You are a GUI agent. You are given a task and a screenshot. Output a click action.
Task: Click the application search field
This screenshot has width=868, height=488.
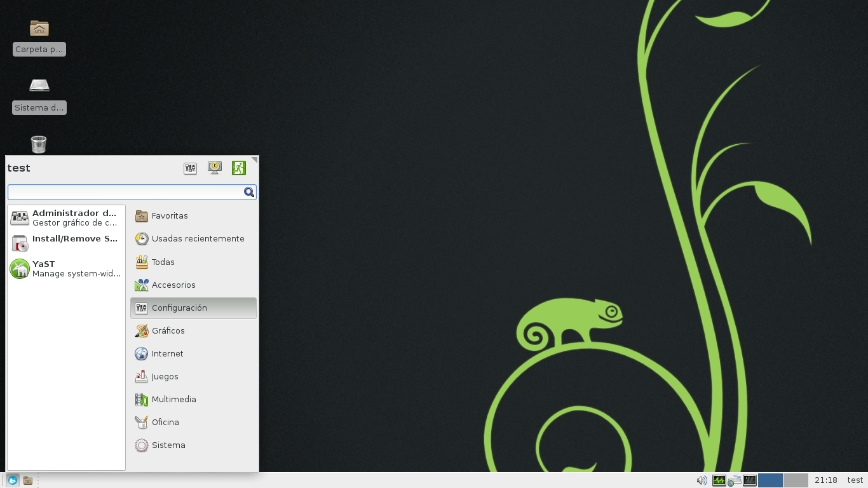coord(127,191)
